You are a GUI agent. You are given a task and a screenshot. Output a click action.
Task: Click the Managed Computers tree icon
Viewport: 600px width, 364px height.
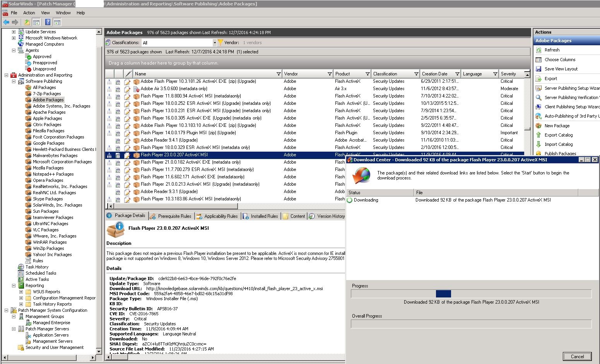point(21,44)
